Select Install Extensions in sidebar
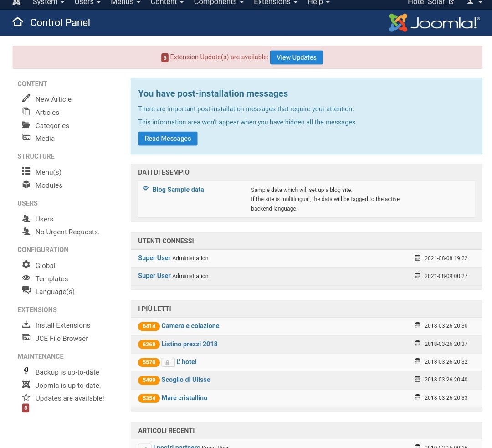This screenshot has height=448, width=492. click(x=63, y=325)
